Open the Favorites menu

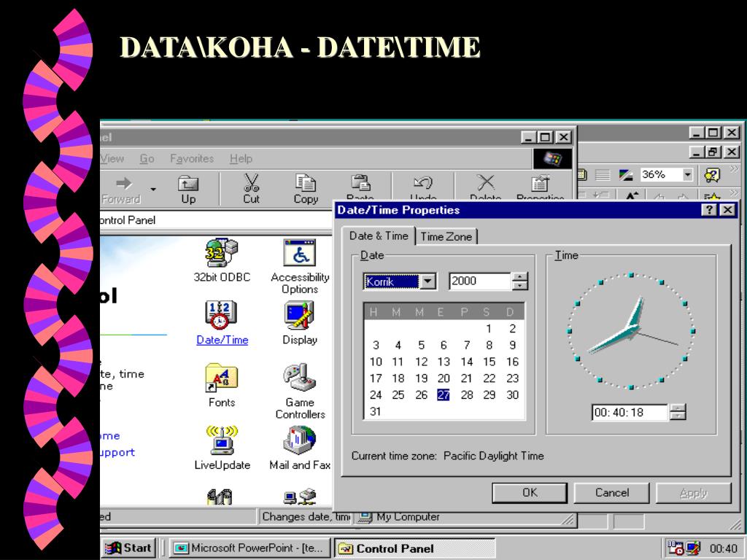(x=192, y=158)
